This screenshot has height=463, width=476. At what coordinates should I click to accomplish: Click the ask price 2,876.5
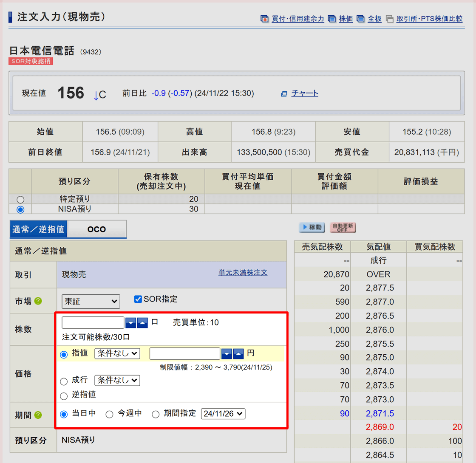(380, 316)
